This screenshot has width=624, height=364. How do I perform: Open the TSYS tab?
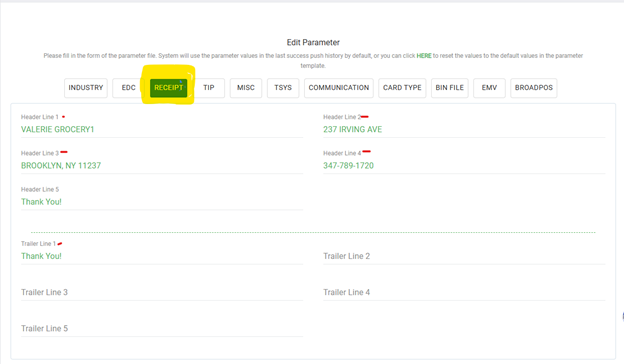coord(283,88)
